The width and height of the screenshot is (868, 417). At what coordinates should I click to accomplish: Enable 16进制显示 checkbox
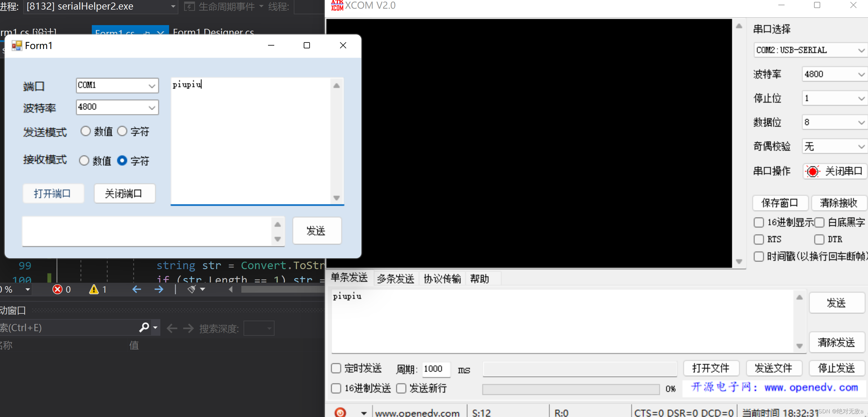[759, 222]
